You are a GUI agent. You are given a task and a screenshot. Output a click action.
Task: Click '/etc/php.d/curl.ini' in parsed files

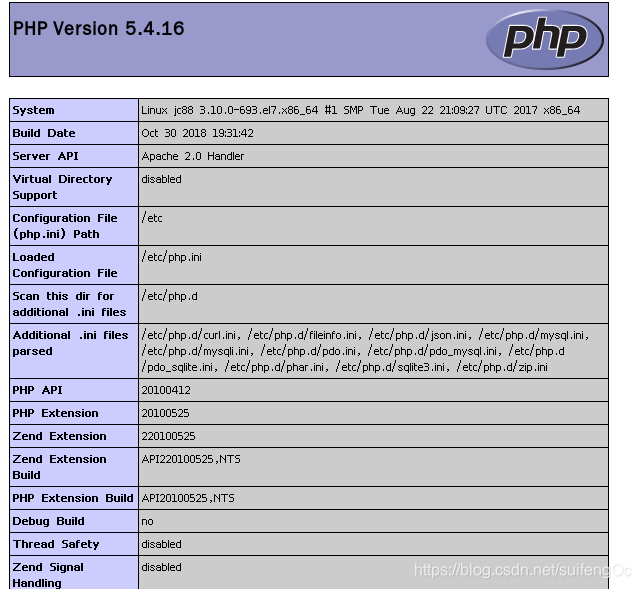point(189,335)
